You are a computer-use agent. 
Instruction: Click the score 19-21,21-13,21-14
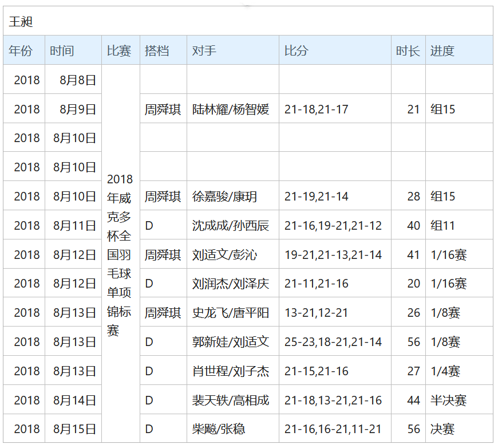click(x=333, y=255)
